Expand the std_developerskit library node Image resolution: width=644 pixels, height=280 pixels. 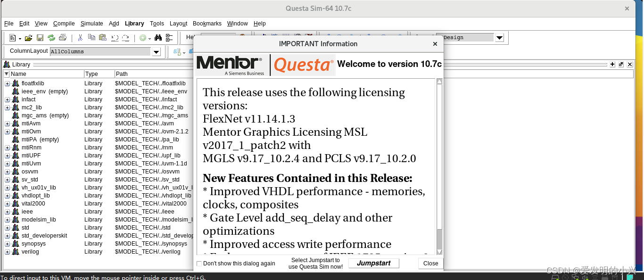pos(7,236)
